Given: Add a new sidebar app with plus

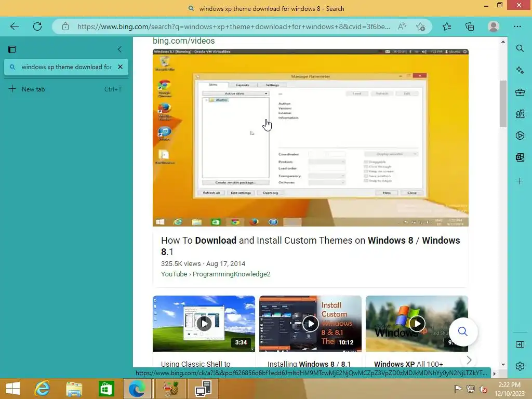Looking at the screenshot, I should point(520,181).
